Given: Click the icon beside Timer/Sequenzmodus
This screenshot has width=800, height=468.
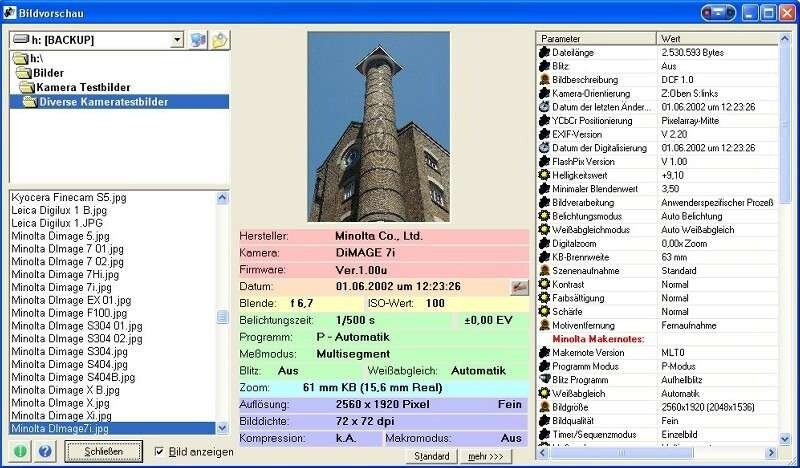Looking at the screenshot, I should 544,434.
